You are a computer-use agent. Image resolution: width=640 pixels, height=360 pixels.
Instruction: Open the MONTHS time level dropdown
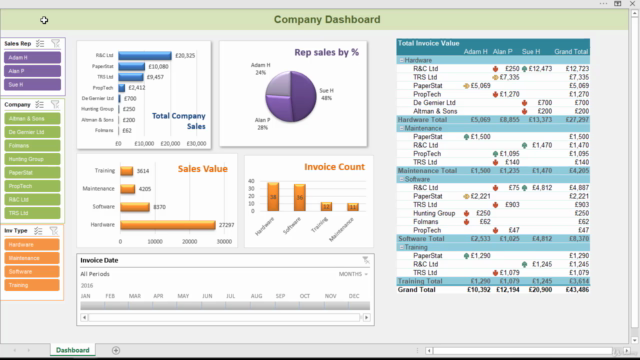pos(353,274)
